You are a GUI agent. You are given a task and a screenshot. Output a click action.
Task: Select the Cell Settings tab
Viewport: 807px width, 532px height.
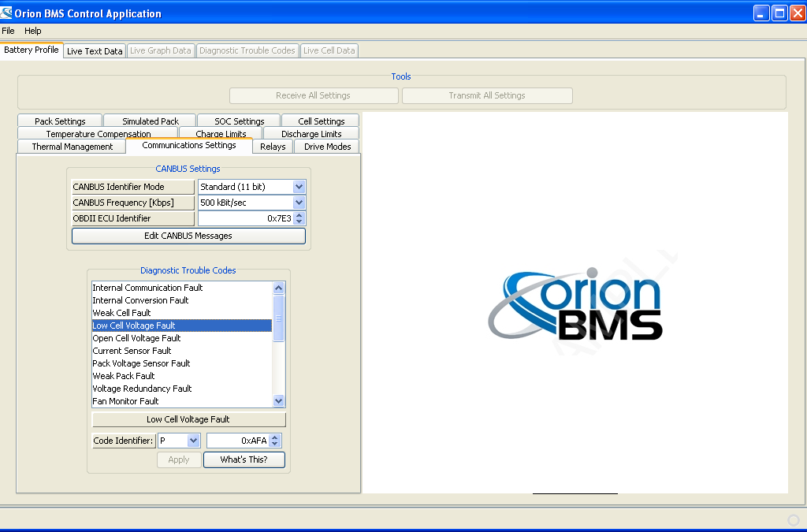[x=322, y=121]
